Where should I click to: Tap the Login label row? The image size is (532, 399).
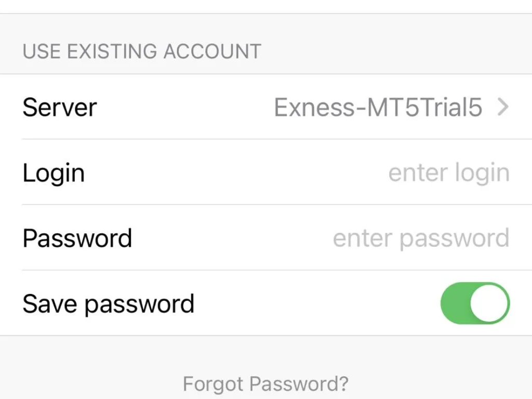pos(53,172)
